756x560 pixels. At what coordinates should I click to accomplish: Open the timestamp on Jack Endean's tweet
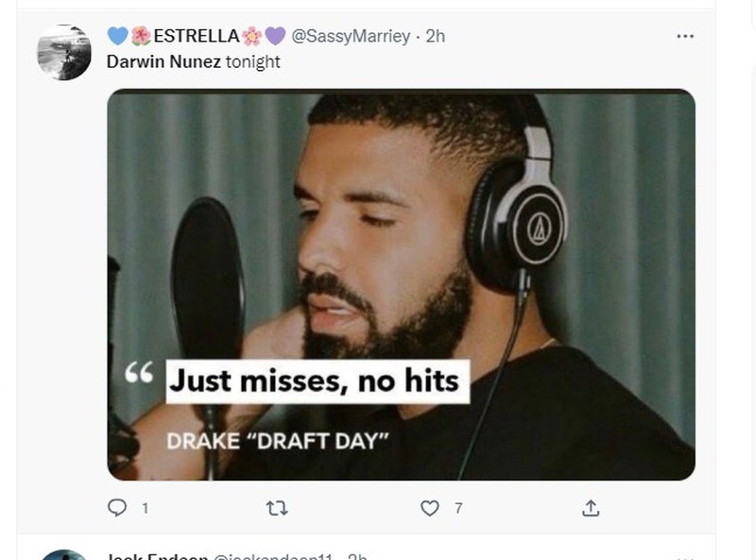click(x=357, y=556)
